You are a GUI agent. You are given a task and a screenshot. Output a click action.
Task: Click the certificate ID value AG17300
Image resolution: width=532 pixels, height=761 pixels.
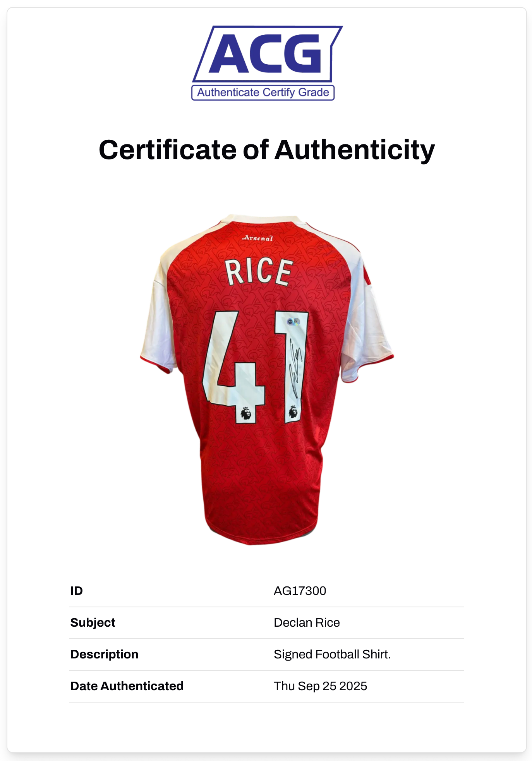click(x=300, y=591)
